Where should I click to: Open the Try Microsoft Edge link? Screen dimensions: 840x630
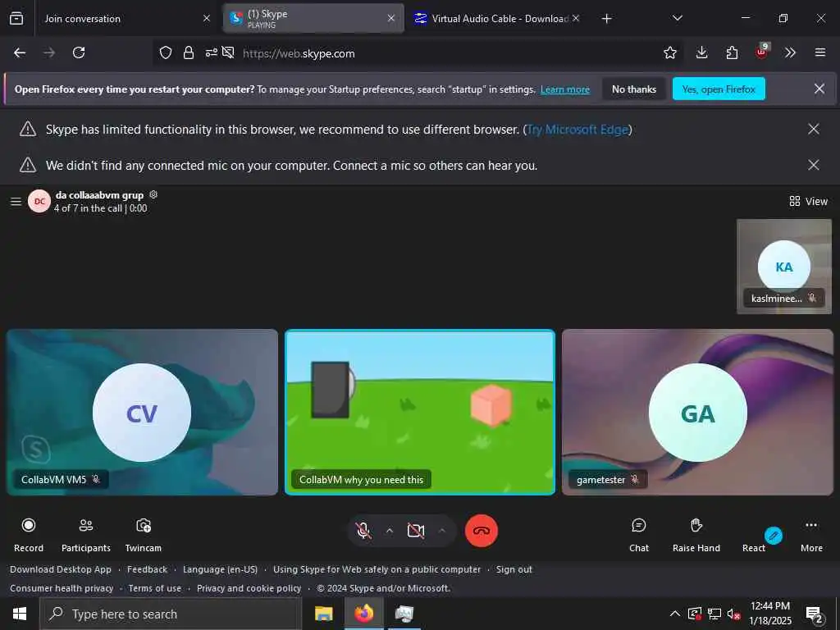577,130
